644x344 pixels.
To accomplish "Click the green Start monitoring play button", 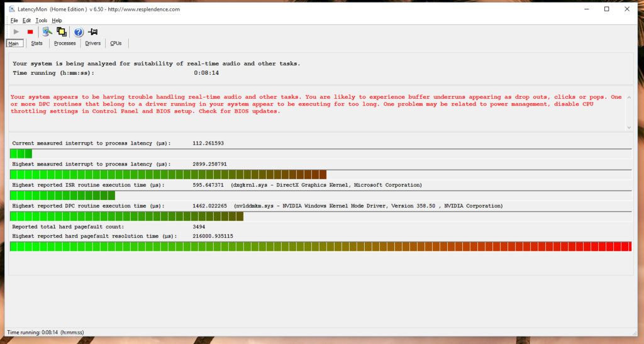I will click(x=16, y=32).
